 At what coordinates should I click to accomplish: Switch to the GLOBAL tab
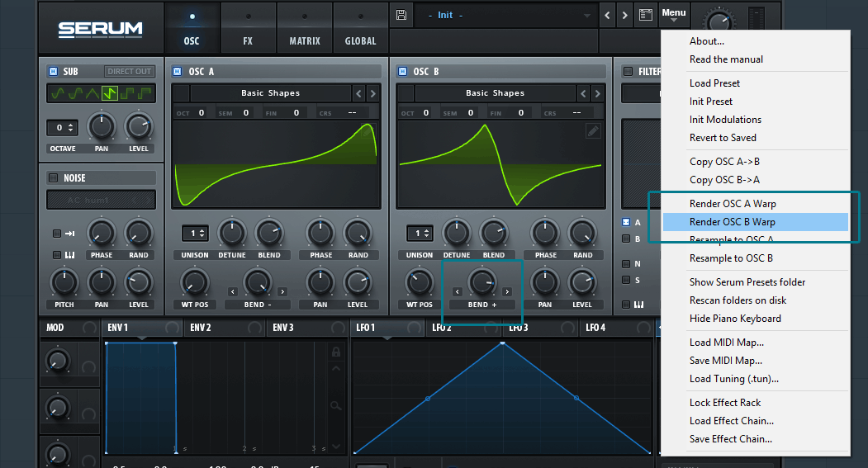click(x=360, y=28)
